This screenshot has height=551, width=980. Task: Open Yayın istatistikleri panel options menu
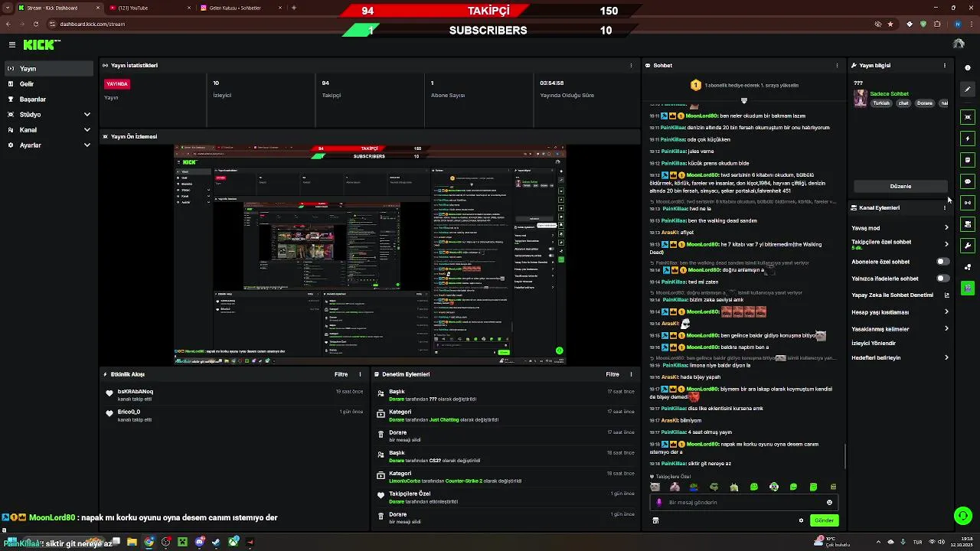pos(631,66)
